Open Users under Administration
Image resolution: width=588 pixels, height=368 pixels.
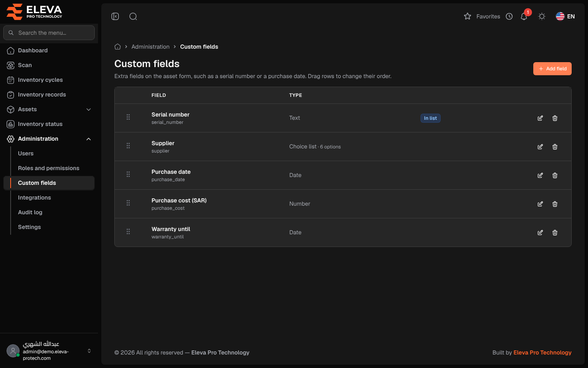[x=26, y=153]
